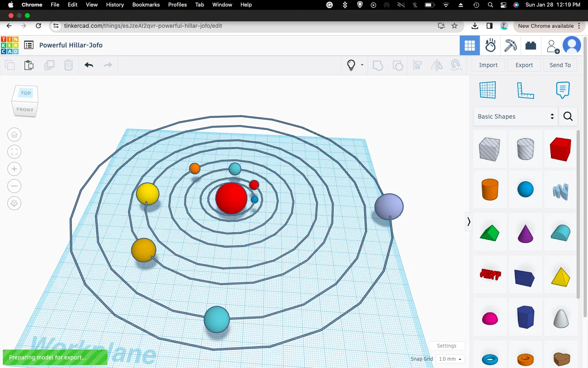Redo the last undone action

click(108, 65)
